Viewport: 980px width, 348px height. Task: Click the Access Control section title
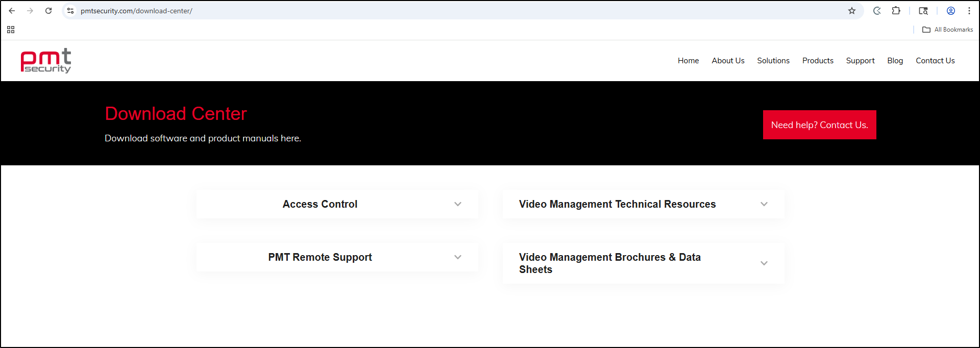pyautogui.click(x=320, y=204)
